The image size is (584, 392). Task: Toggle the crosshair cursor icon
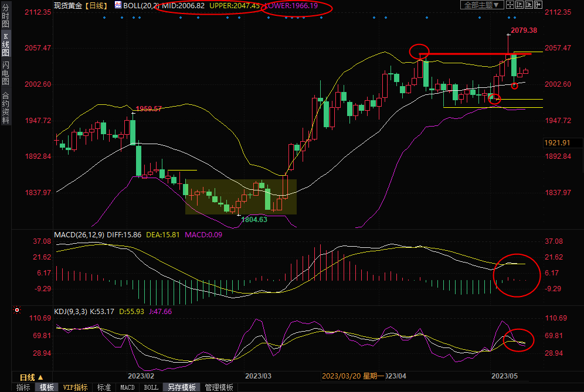(x=510, y=5)
